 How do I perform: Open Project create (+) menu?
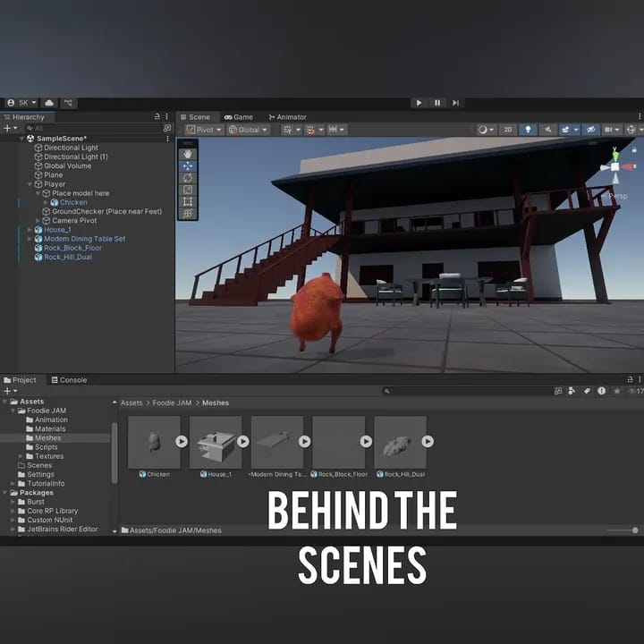(10, 391)
